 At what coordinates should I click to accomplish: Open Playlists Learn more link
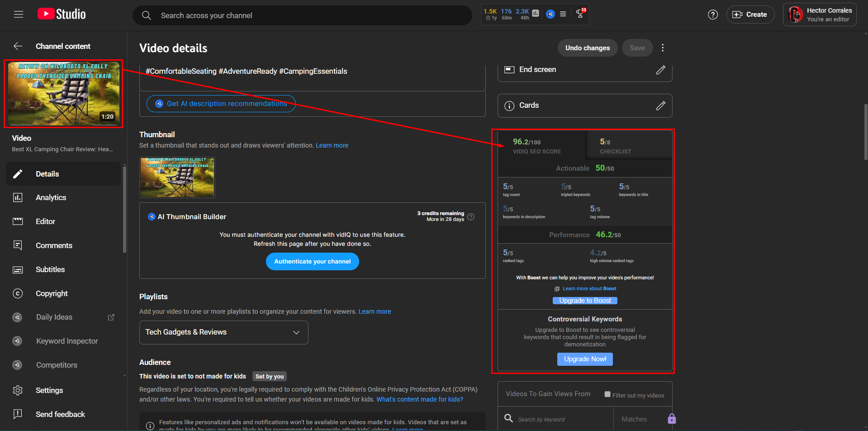coord(375,311)
